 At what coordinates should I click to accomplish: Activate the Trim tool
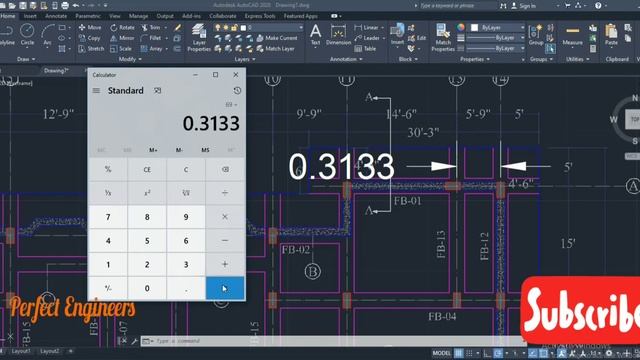point(151,27)
